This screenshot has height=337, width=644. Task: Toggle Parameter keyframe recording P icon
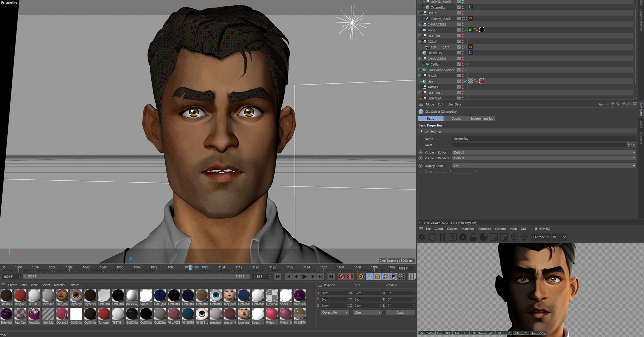pos(393,277)
